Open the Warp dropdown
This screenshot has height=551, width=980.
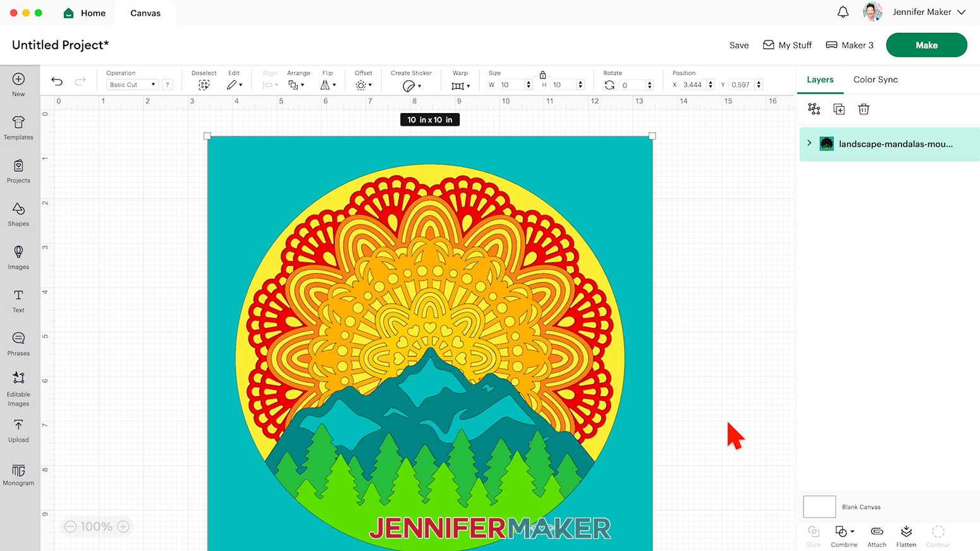tap(460, 85)
